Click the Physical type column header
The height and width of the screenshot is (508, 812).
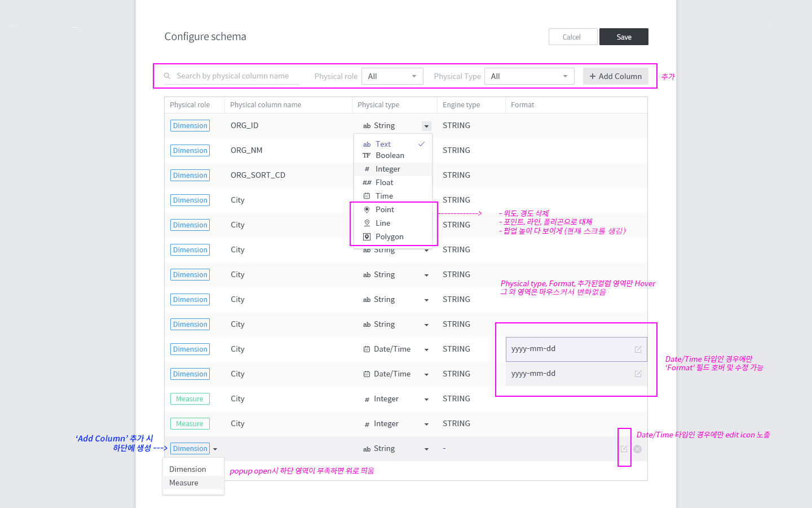point(378,105)
